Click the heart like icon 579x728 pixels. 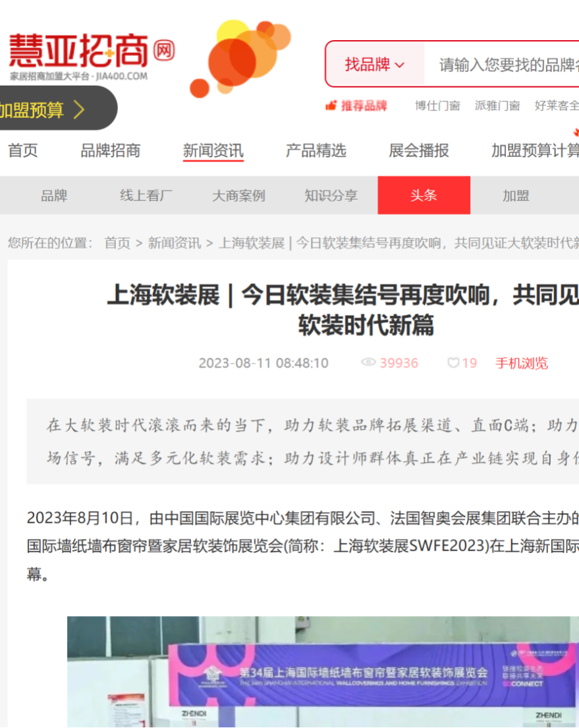[453, 363]
